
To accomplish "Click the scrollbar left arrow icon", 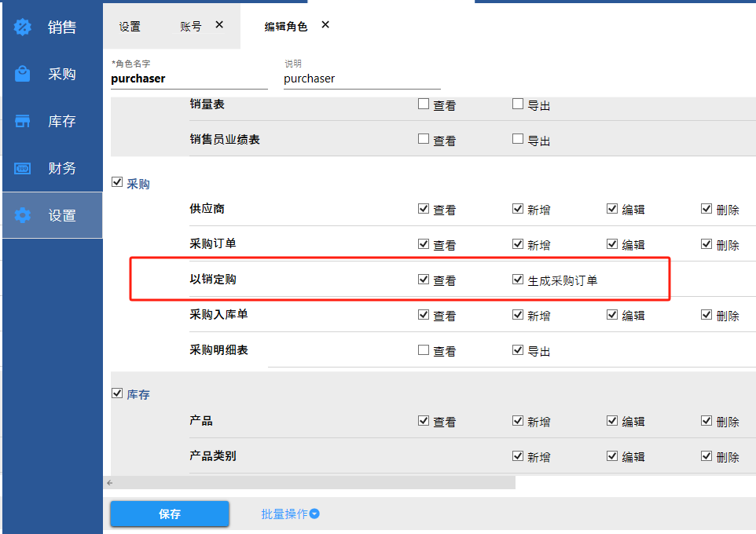I will coord(110,482).
